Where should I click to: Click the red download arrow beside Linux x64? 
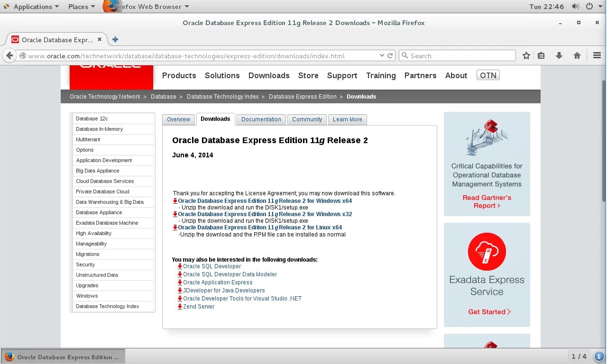click(175, 227)
